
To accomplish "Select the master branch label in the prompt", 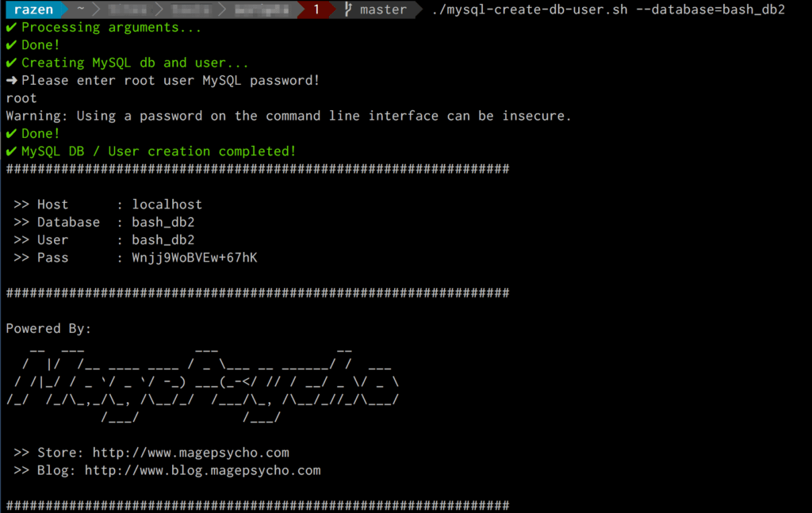I will click(x=383, y=10).
